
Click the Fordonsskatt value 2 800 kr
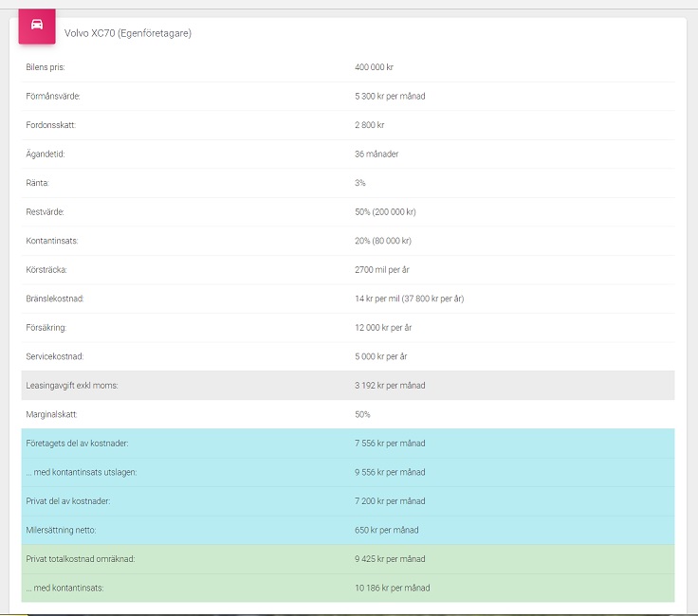click(x=369, y=125)
